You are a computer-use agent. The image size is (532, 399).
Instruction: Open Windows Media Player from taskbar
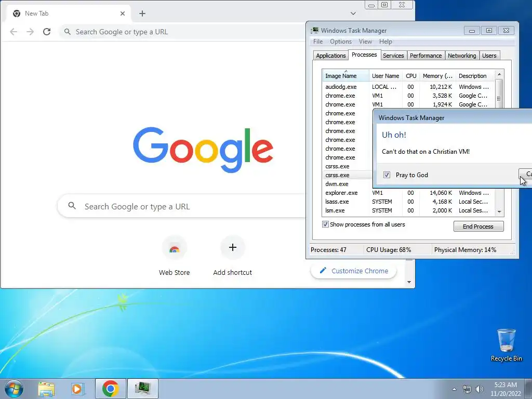tap(77, 389)
